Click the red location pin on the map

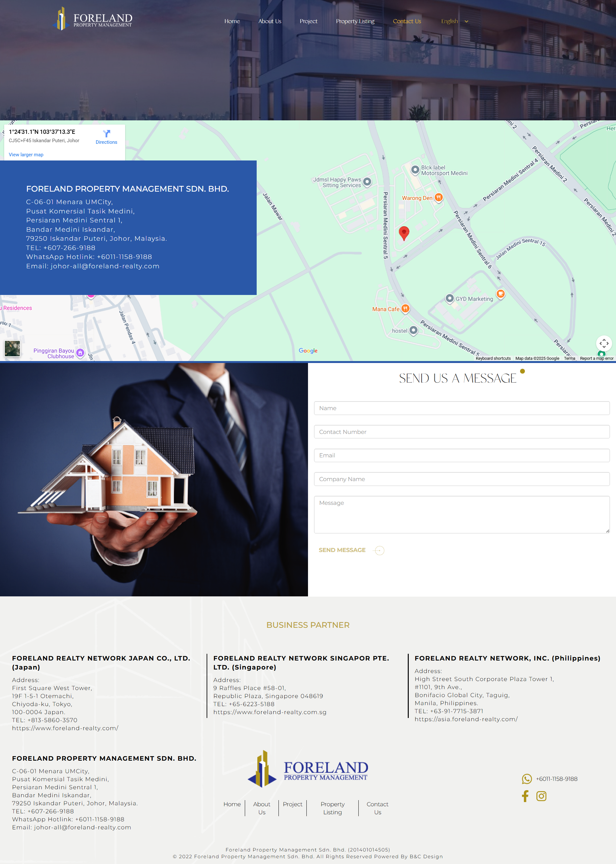pos(404,233)
